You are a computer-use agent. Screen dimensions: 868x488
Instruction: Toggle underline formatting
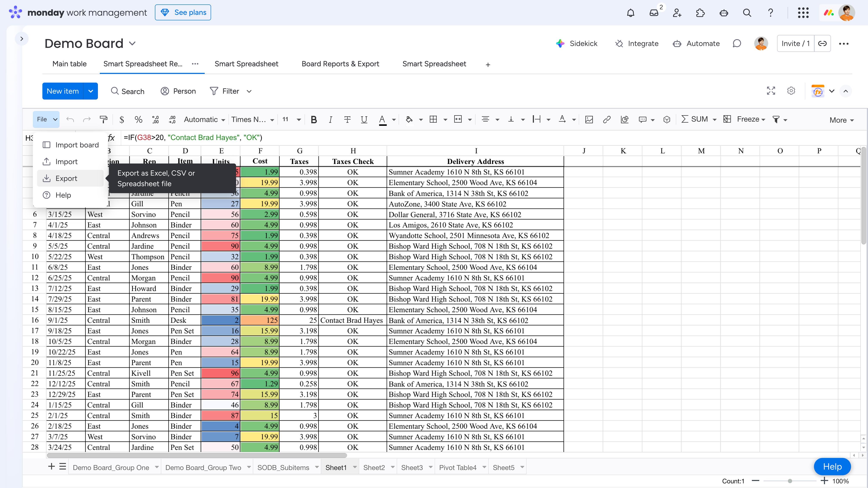click(364, 119)
